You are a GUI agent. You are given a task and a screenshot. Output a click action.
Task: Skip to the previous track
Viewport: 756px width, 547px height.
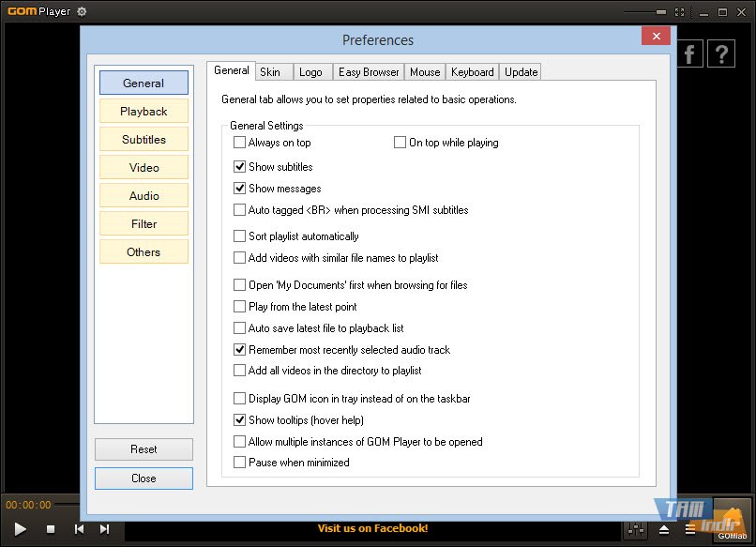pyautogui.click(x=79, y=529)
